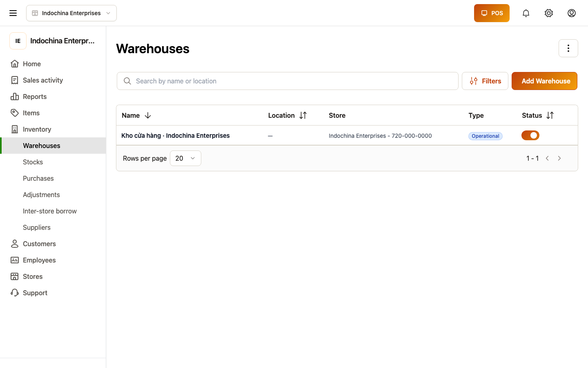Viewport: 588px width, 368px height.
Task: Select Warehouses submenu item
Action: (53, 146)
